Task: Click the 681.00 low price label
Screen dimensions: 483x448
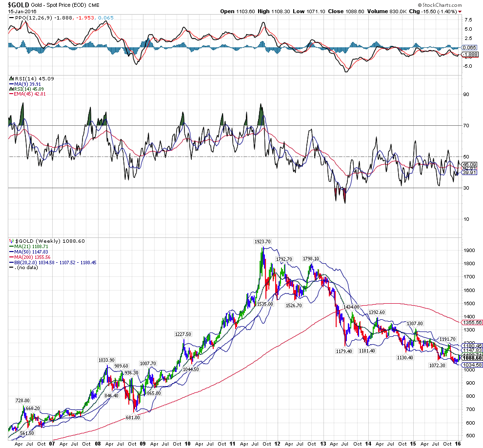Action: tap(133, 418)
